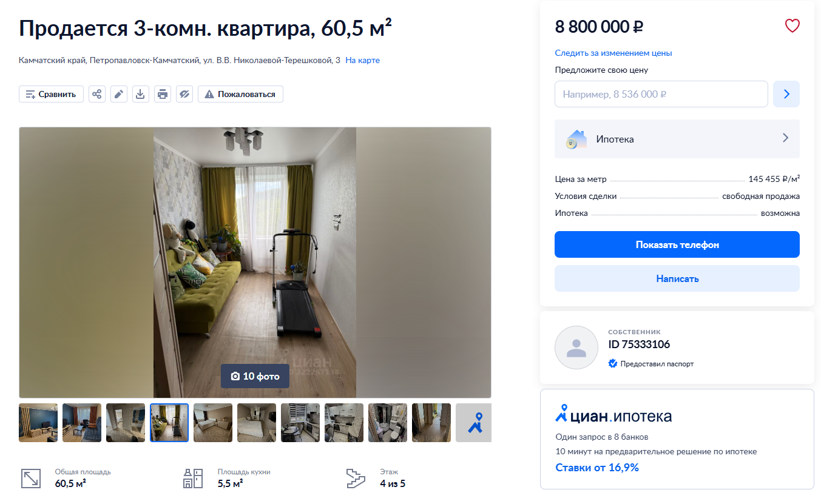The image size is (821, 504).
Task: Click the Пожаловаться button
Action: [240, 94]
